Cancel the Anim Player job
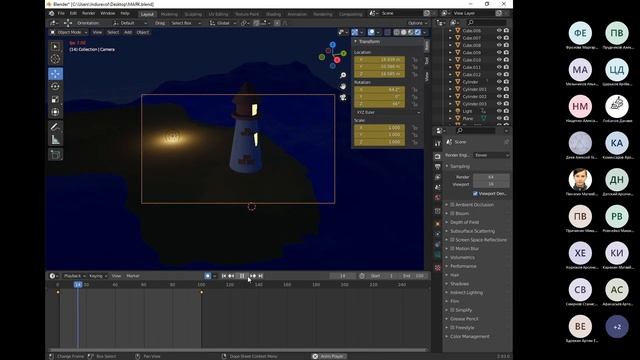Image resolution: width=640 pixels, height=360 pixels. 315,356
